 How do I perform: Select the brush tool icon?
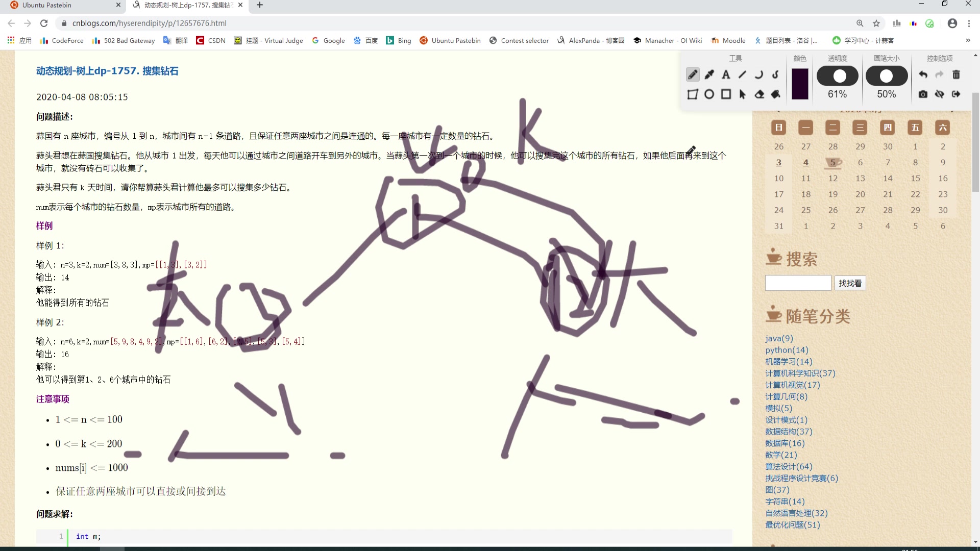tap(709, 74)
